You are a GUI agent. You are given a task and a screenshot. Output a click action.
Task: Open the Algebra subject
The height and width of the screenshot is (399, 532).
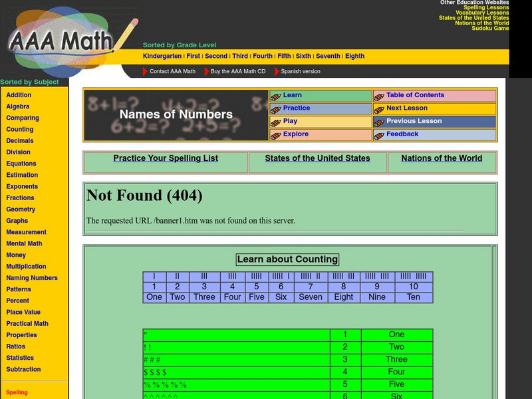coord(18,106)
